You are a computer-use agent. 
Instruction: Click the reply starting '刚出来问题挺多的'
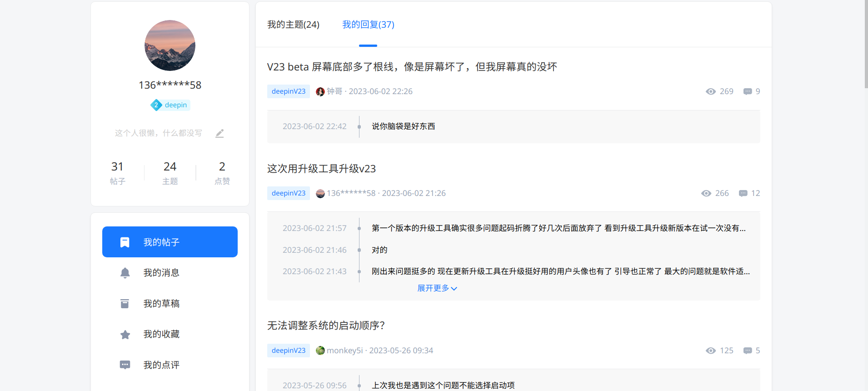coord(561,271)
